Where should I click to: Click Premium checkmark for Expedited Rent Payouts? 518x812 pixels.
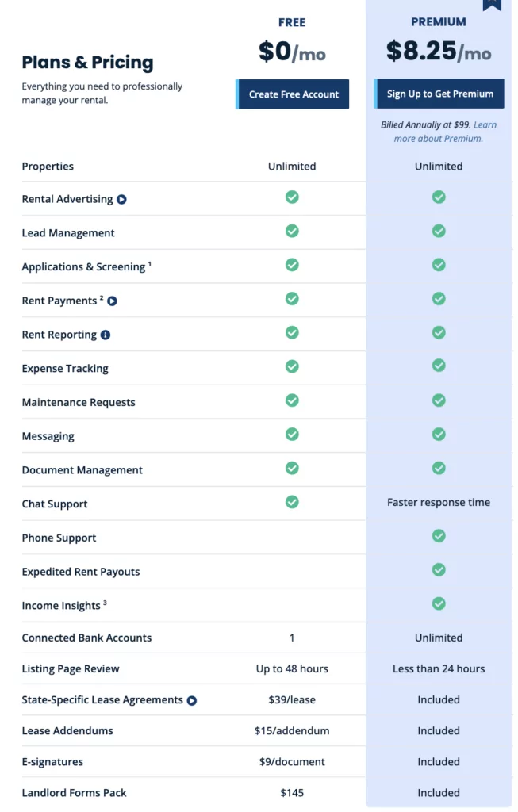pos(439,570)
